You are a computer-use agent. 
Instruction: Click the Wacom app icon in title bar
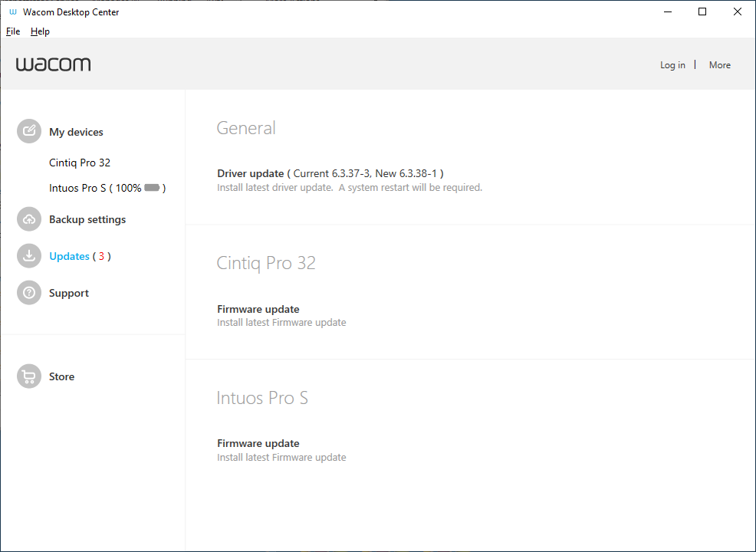12,12
